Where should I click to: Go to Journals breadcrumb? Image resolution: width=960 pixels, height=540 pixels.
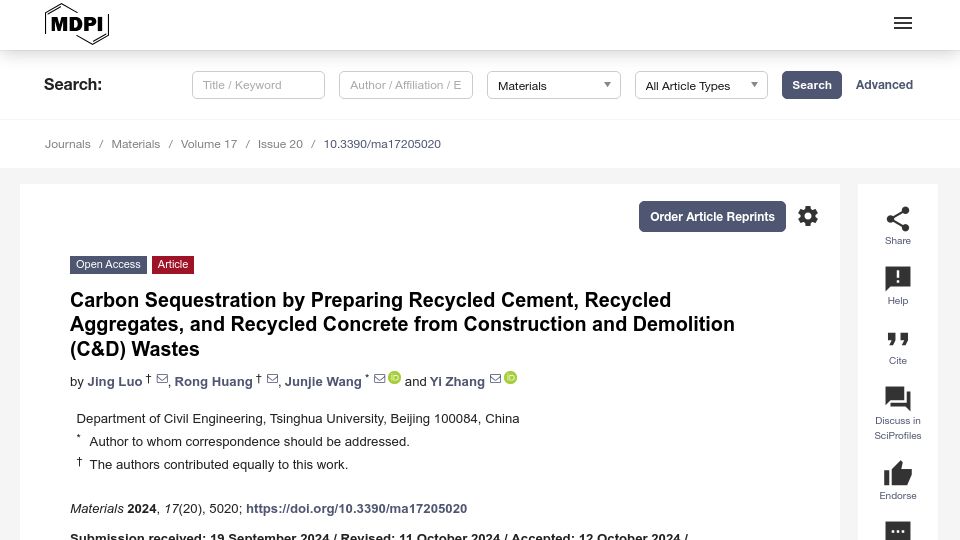click(67, 144)
